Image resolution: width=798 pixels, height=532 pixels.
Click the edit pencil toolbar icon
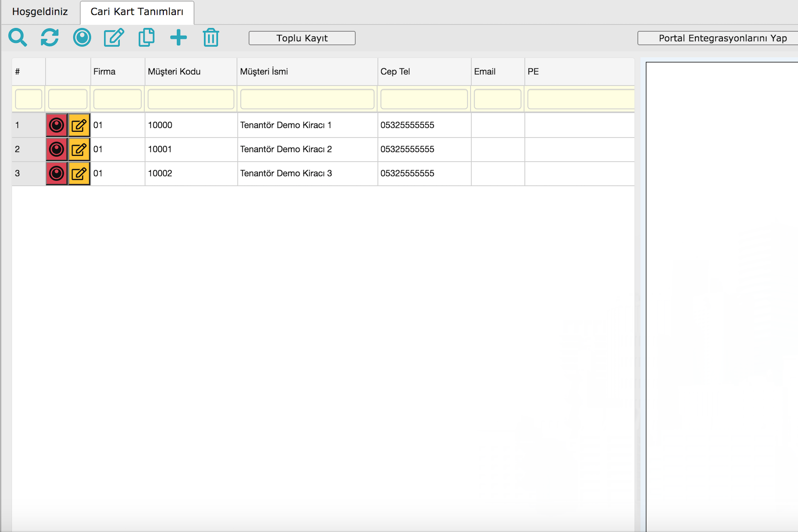pyautogui.click(x=114, y=38)
